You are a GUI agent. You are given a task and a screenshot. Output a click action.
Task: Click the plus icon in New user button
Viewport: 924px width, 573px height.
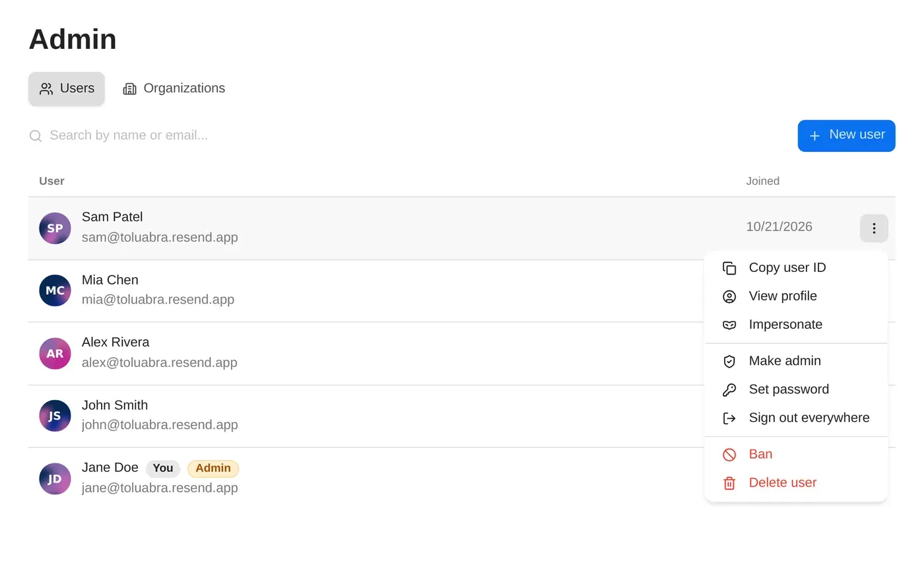814,135
